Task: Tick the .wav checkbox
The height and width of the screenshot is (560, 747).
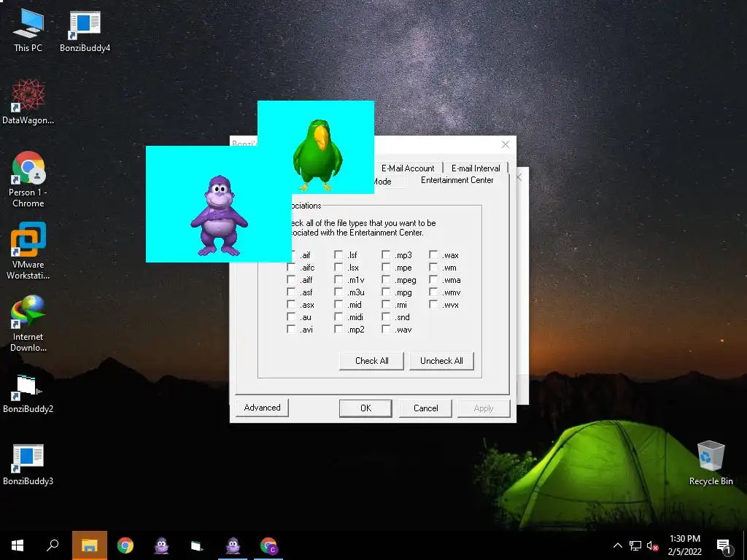Action: [386, 329]
